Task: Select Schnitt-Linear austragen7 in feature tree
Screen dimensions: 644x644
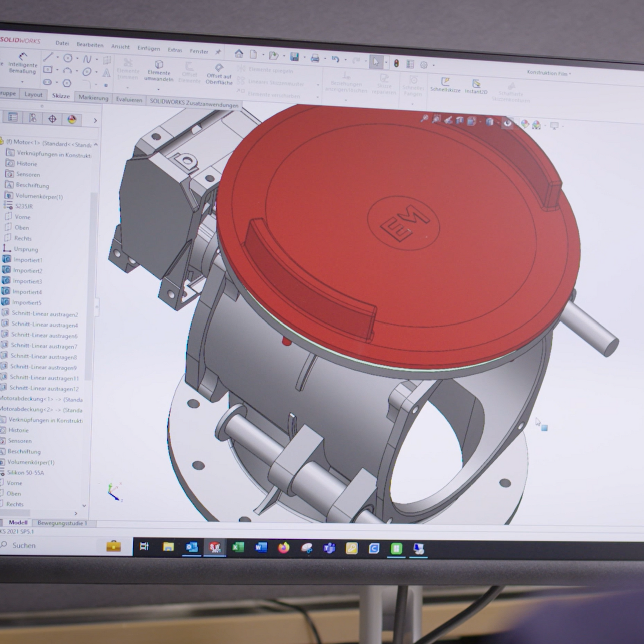Action: [x=44, y=346]
